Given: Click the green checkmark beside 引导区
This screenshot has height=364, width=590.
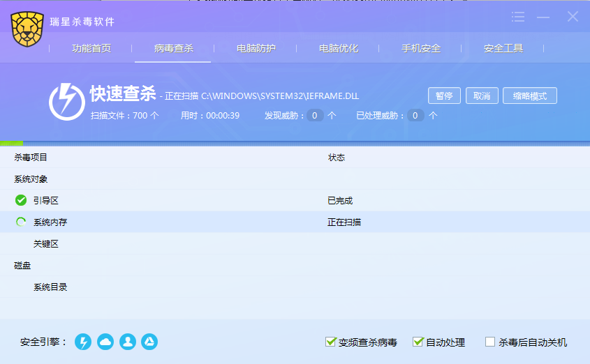Looking at the screenshot, I should pos(21,201).
